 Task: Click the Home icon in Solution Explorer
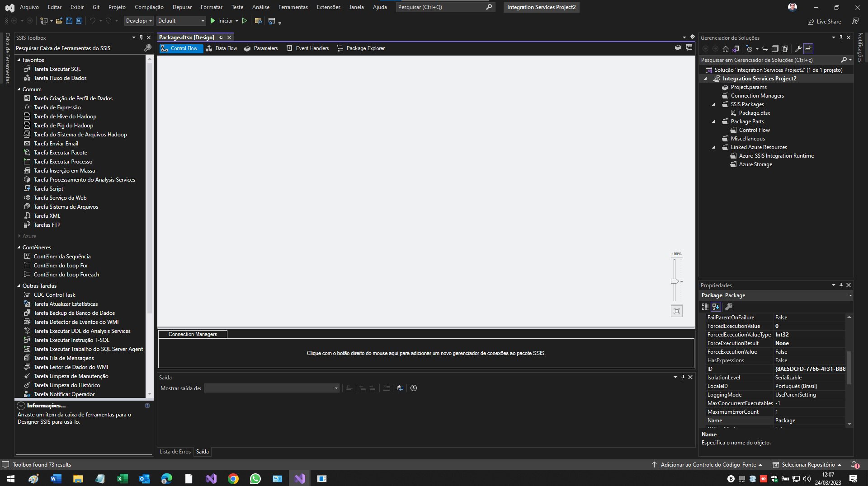(725, 49)
